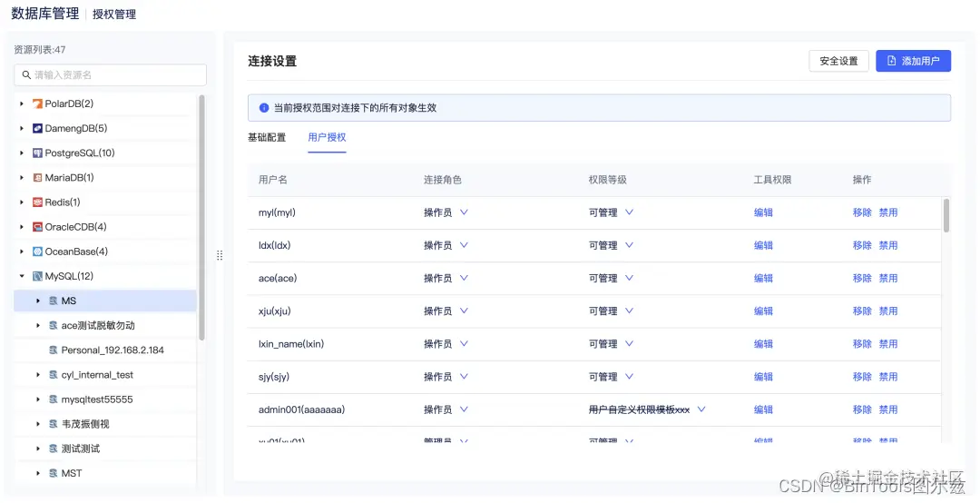Click the OracleCDB icon
Viewport: 980px width, 503px height.
click(37, 227)
